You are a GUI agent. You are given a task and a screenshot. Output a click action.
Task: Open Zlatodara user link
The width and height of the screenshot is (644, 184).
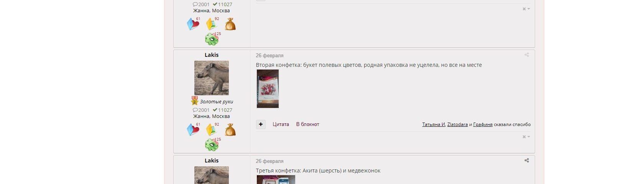(457, 124)
